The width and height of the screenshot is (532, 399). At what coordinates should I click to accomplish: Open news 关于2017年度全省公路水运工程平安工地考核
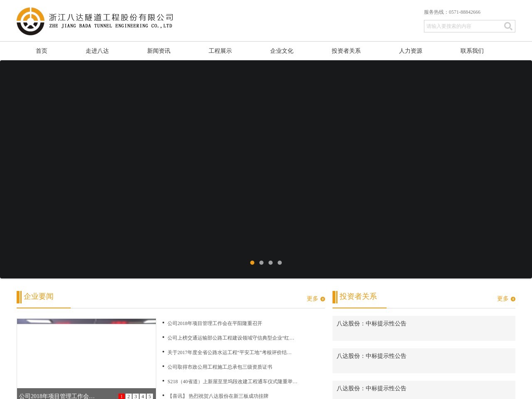(229, 352)
